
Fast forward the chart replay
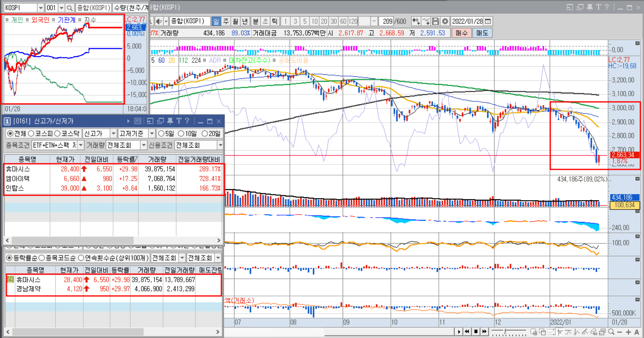coord(484,332)
